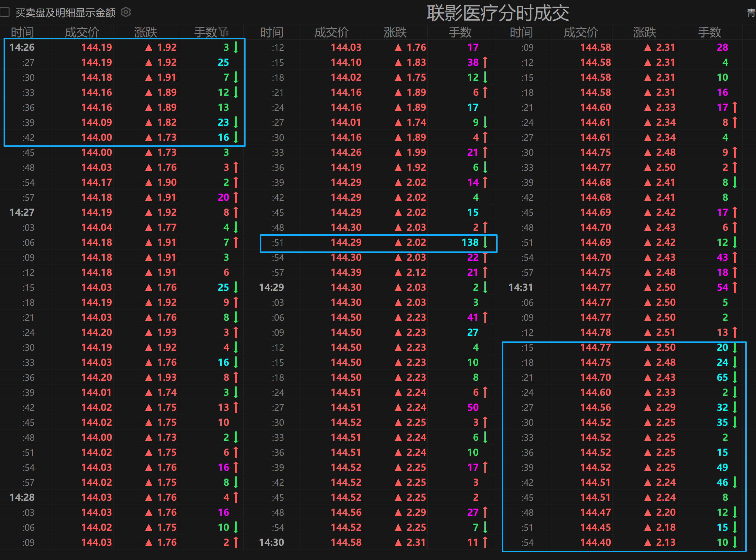
Task: Click the partially visible text at top-right corner
Action: click(x=751, y=13)
